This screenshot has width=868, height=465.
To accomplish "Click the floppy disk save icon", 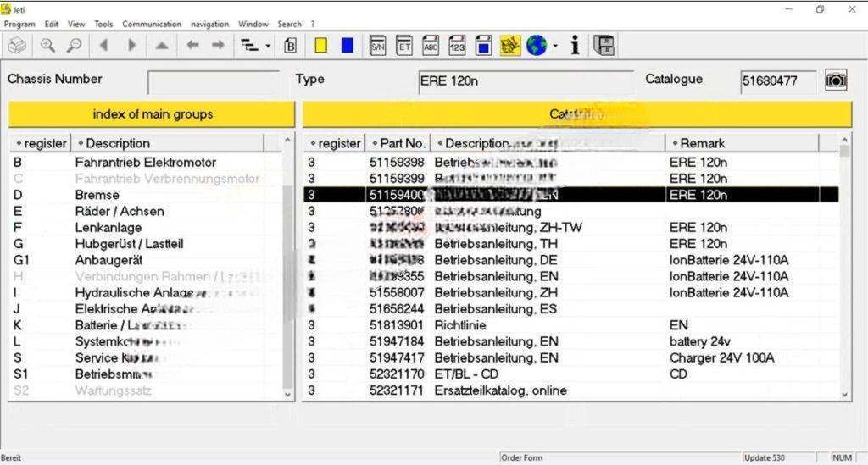I will 604,46.
